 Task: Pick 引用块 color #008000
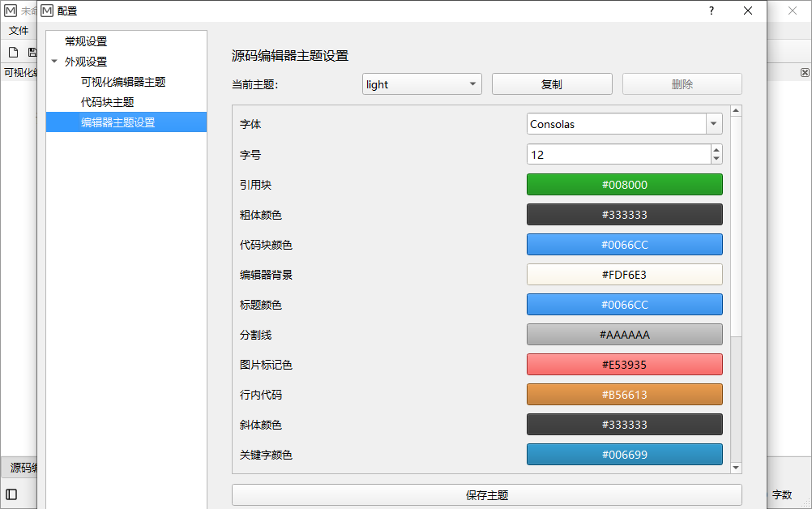tap(625, 184)
